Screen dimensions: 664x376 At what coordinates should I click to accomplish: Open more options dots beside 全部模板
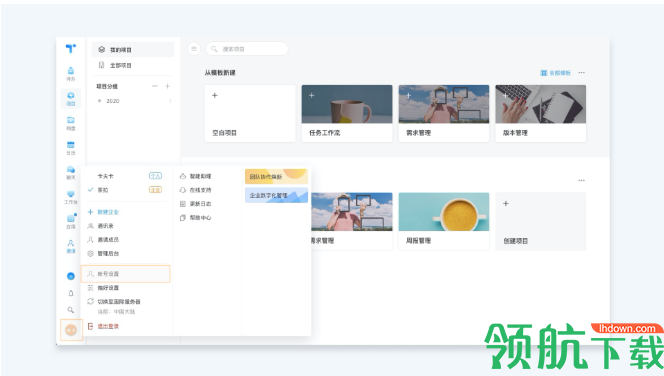(x=581, y=73)
